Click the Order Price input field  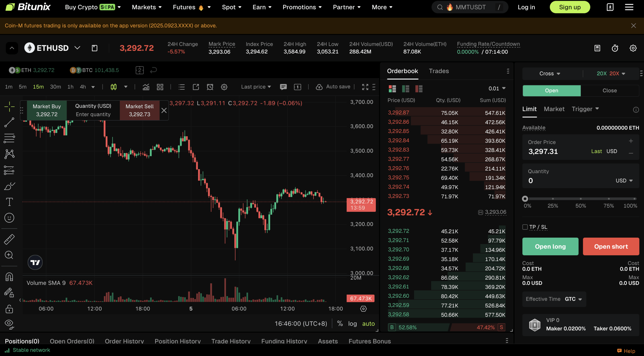click(x=581, y=147)
